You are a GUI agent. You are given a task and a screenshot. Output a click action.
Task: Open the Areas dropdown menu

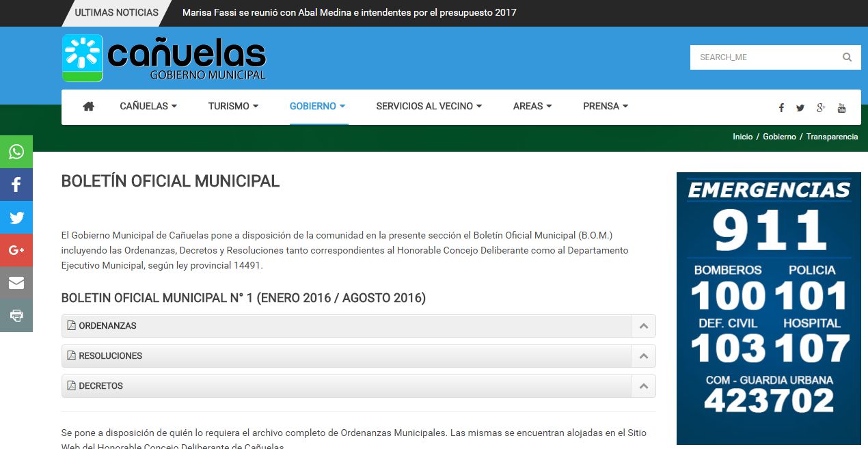(x=532, y=106)
